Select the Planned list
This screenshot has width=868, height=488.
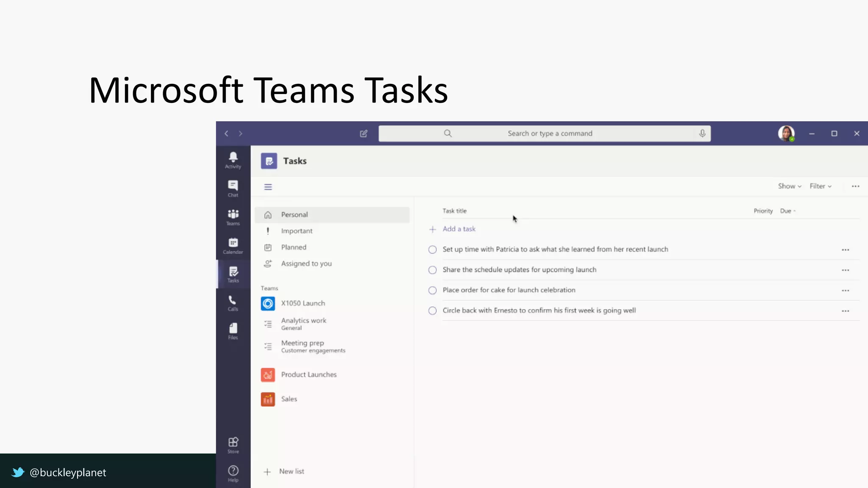pos(332,247)
